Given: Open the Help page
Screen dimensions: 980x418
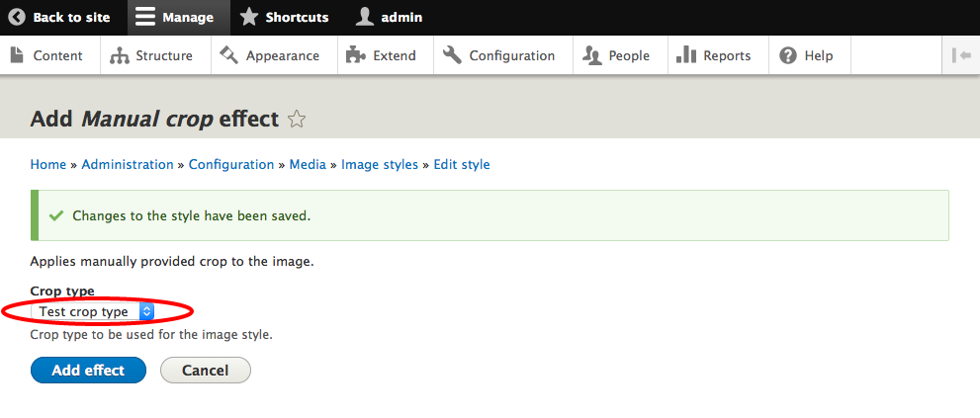Looking at the screenshot, I should point(808,55).
